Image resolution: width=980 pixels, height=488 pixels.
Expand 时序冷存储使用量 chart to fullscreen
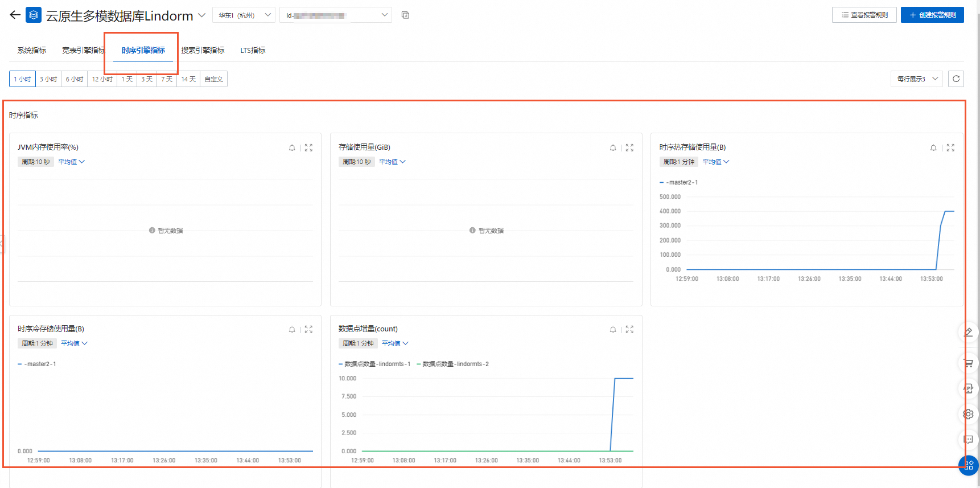click(x=308, y=329)
